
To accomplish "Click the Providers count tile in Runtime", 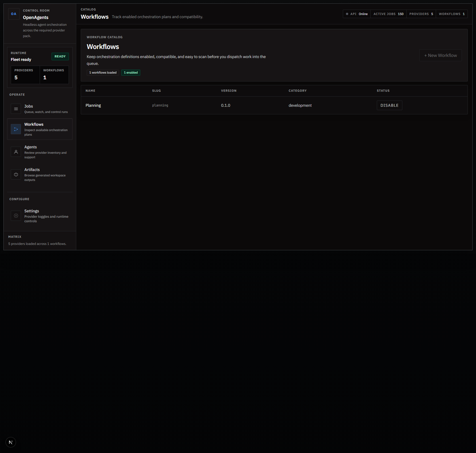I will [25, 75].
